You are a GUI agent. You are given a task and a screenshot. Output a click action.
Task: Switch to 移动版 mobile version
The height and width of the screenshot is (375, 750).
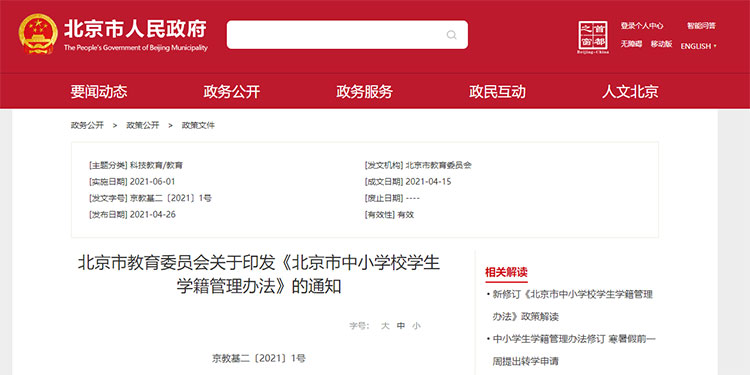pyautogui.click(x=661, y=44)
